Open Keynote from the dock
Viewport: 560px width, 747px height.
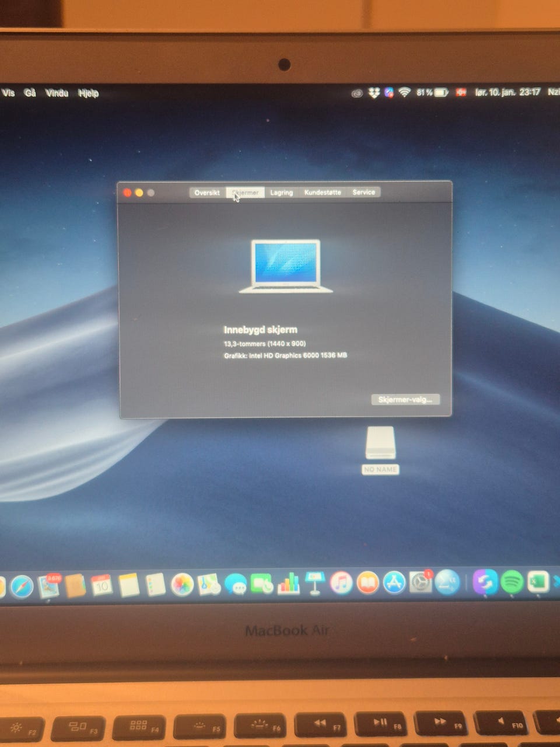coord(314,584)
